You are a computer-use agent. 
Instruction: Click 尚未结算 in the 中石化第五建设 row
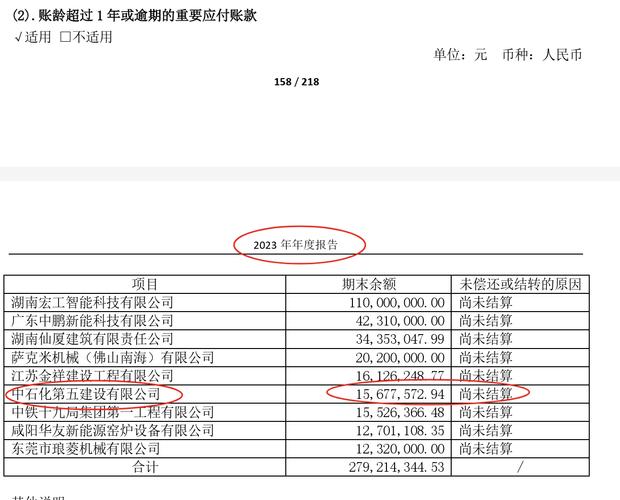[486, 394]
